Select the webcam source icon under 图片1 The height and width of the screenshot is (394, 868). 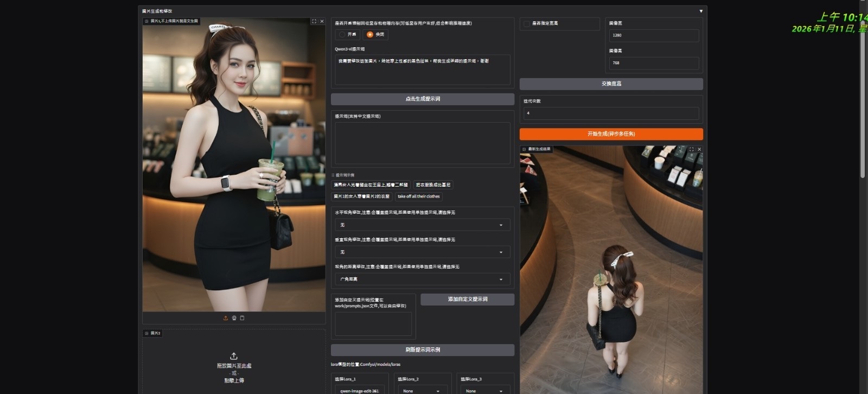(234, 318)
